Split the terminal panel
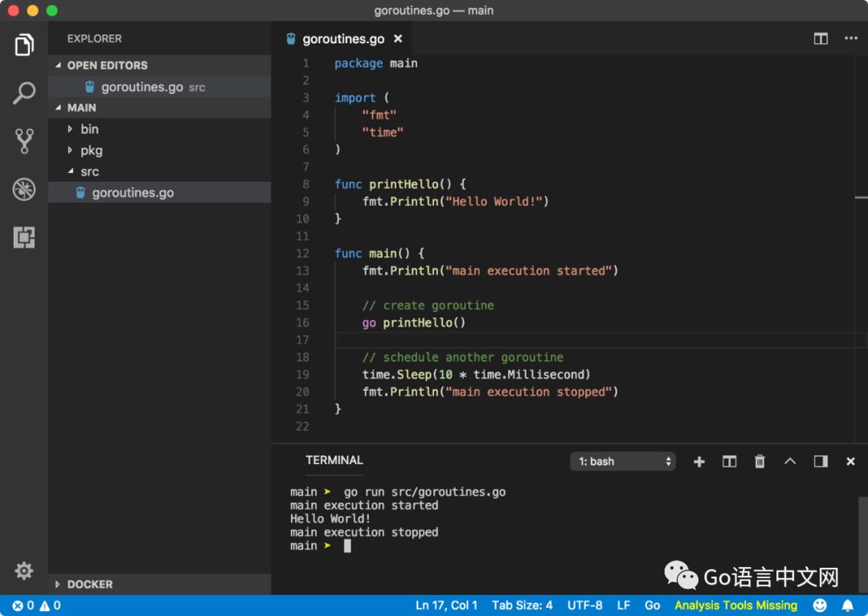The image size is (868, 616). coord(729,462)
